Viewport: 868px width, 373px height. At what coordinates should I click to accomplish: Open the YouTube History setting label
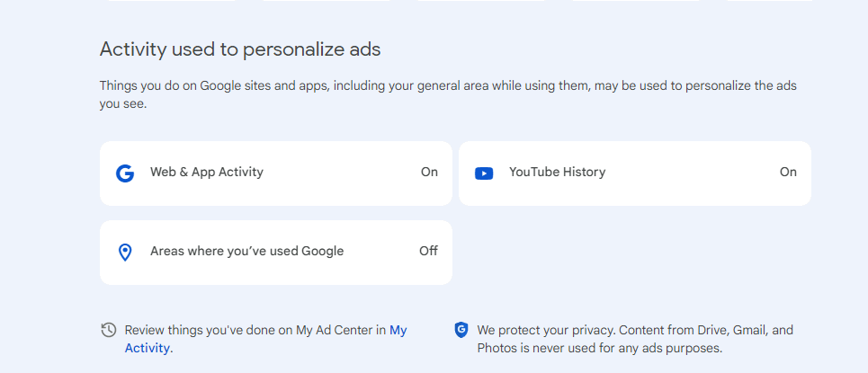(x=557, y=172)
